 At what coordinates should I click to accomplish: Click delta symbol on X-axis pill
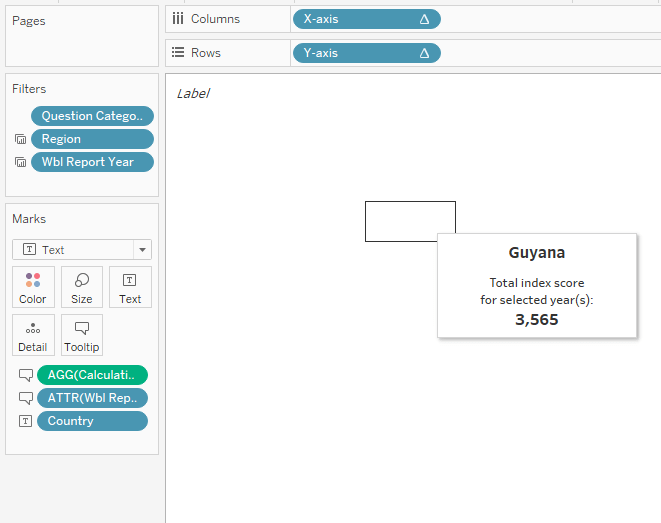click(x=424, y=19)
